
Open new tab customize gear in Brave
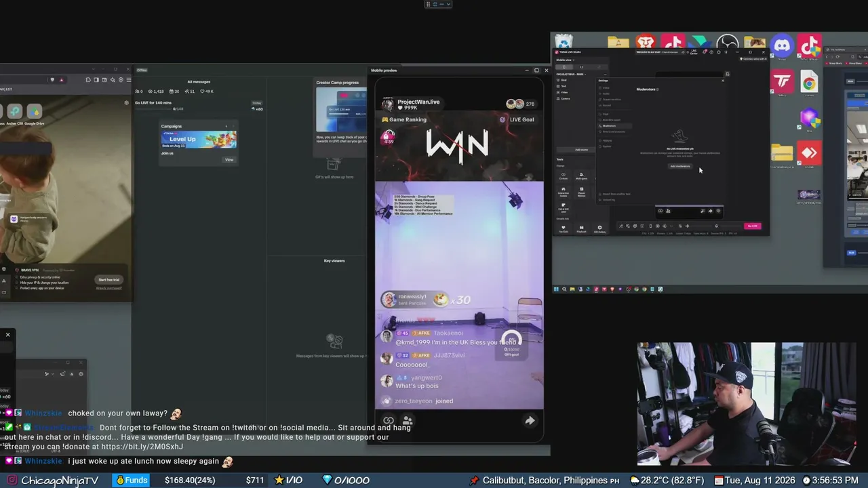pos(126,103)
